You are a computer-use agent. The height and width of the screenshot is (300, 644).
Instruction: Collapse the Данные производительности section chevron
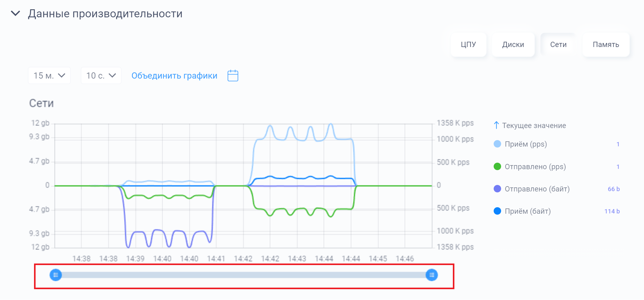click(15, 14)
